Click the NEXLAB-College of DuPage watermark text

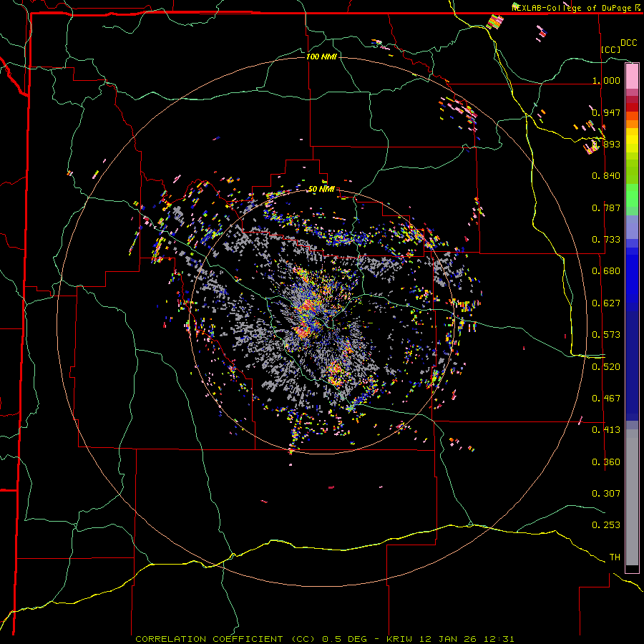click(x=577, y=7)
